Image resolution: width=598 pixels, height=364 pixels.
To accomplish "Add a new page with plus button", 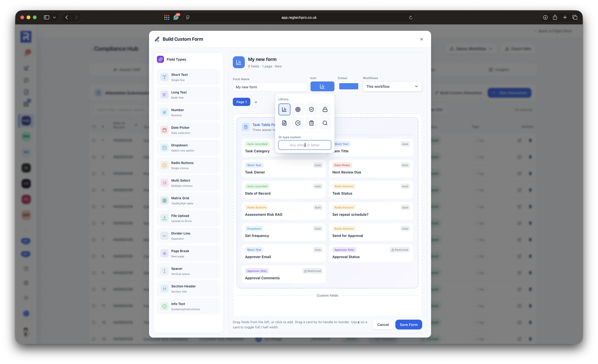I will [256, 102].
